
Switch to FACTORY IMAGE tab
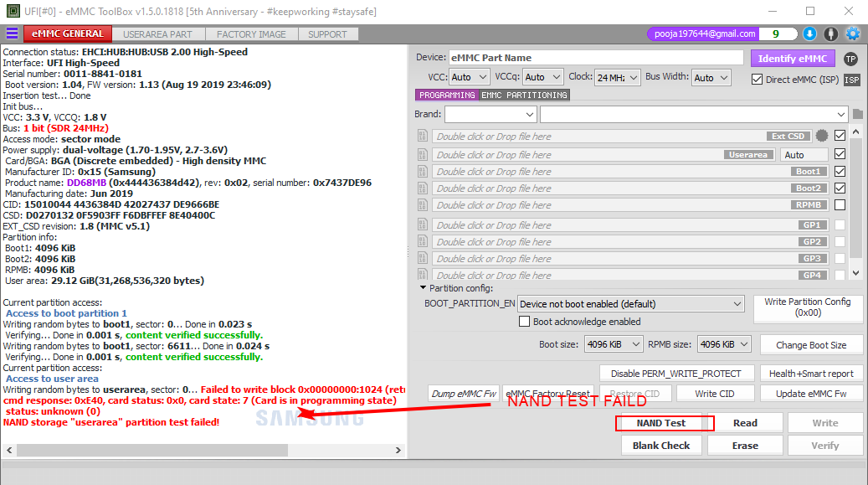click(251, 34)
